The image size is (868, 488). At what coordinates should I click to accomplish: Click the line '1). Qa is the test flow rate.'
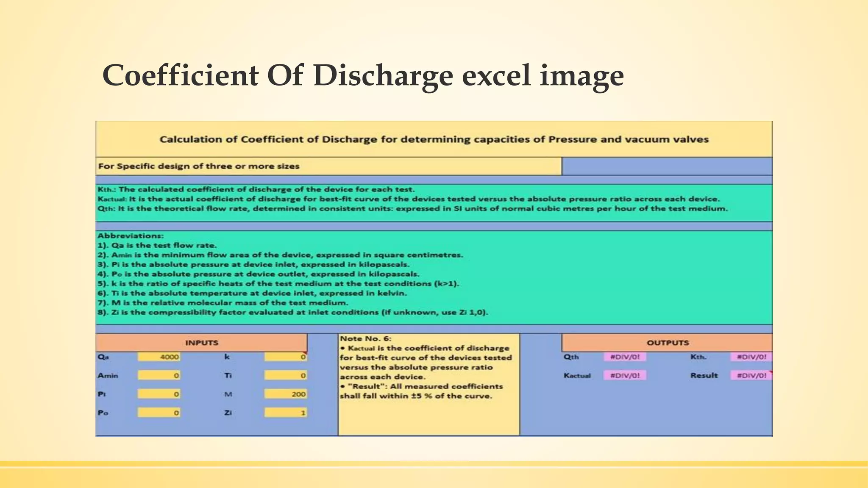pos(157,245)
